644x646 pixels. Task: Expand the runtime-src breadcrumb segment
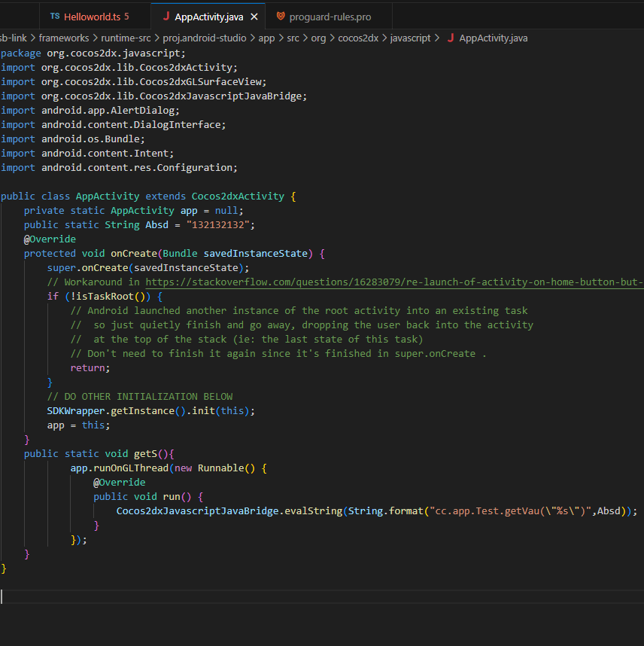point(126,38)
